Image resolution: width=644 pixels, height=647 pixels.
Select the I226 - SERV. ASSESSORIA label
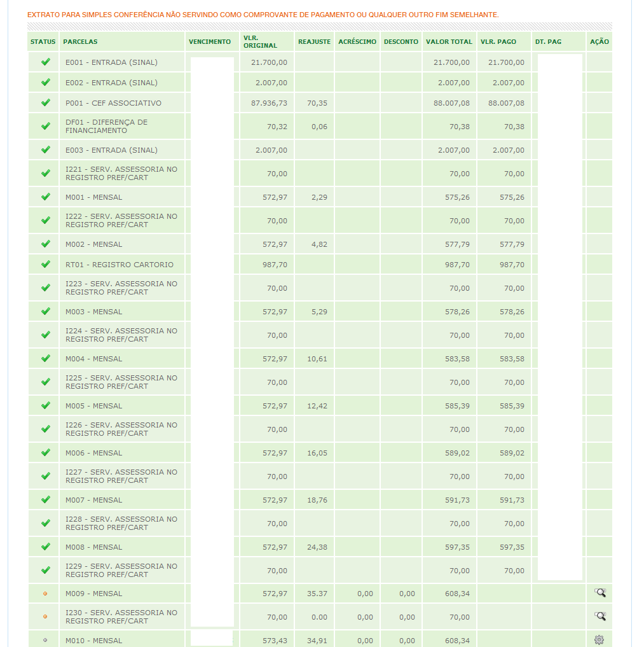point(121,429)
